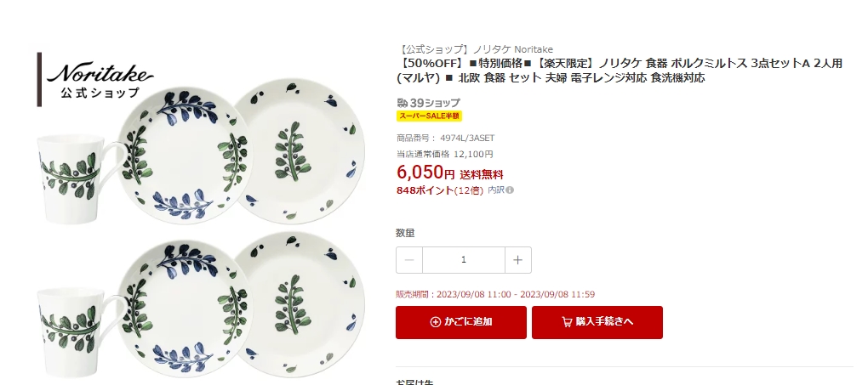The width and height of the screenshot is (868, 385).
Task: Click the quantity number input field
Action: (x=464, y=260)
